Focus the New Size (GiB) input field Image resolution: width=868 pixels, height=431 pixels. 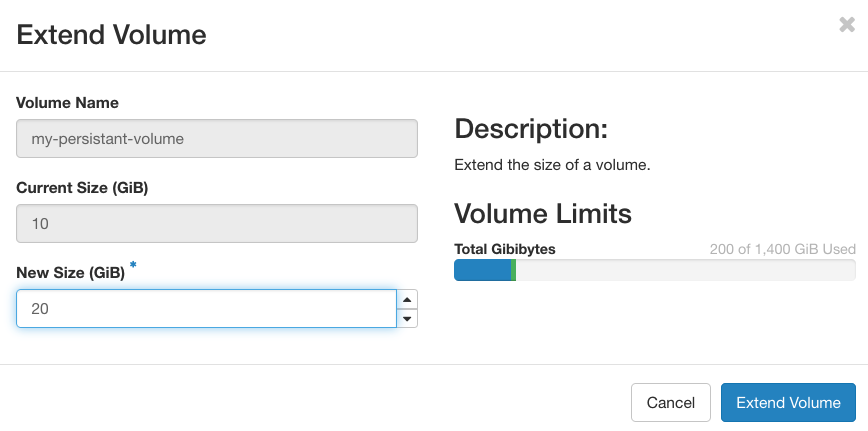206,309
